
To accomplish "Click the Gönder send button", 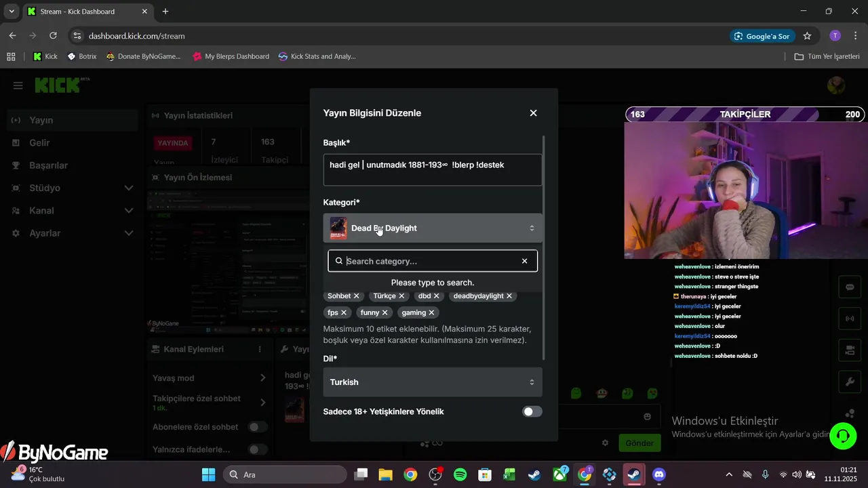I will [x=639, y=443].
